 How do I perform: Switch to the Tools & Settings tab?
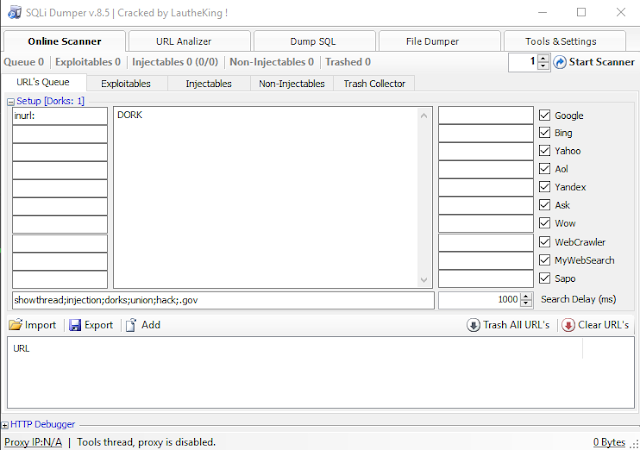click(561, 41)
